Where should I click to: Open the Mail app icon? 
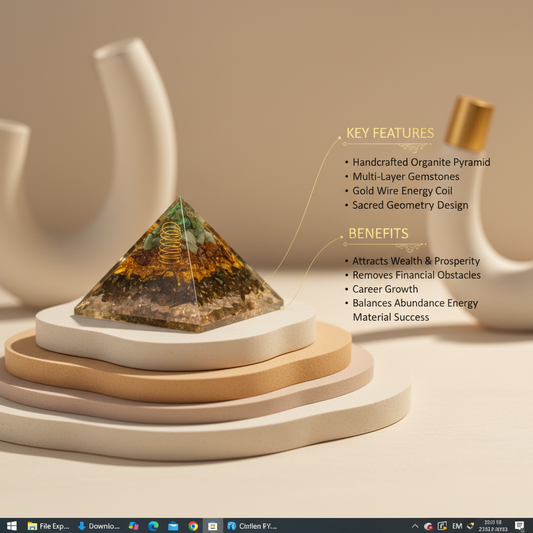pos(173,526)
